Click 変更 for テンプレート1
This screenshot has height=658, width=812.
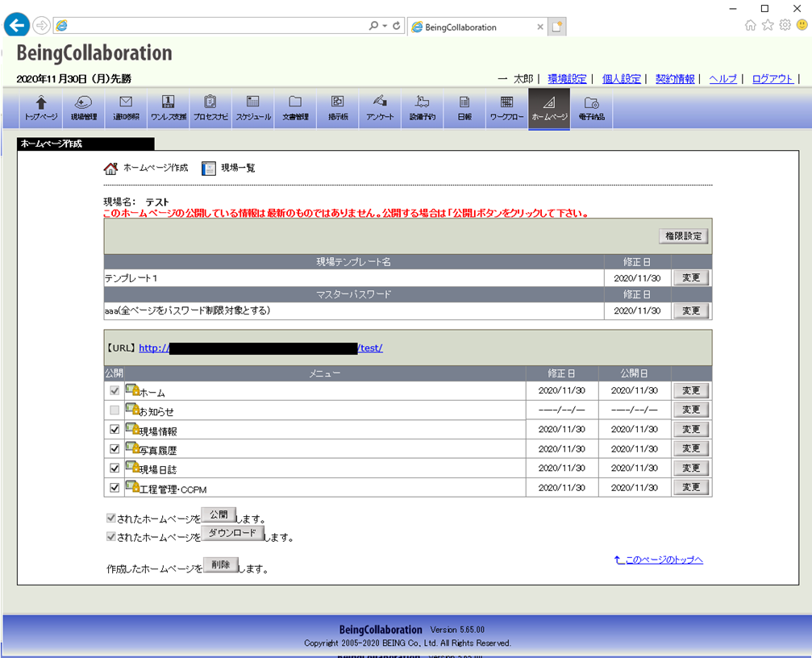[x=691, y=278]
